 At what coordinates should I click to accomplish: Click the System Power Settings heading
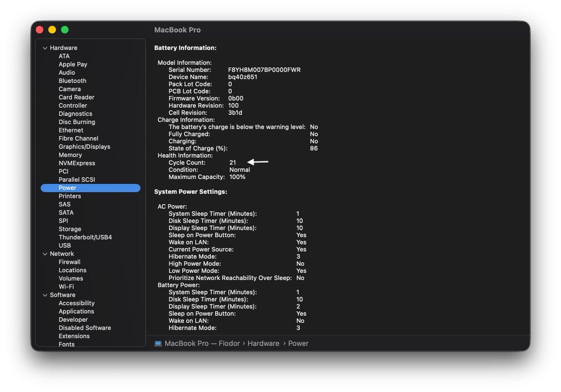pos(191,192)
